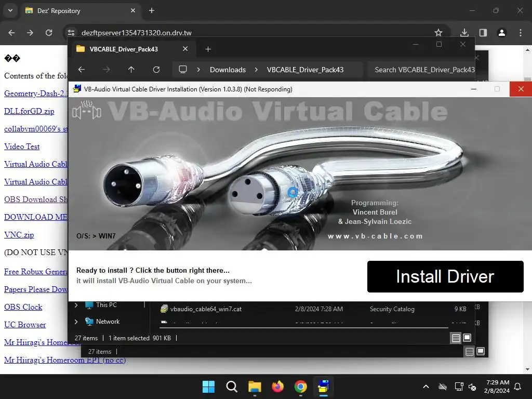Open the UC Browser link
The height and width of the screenshot is (399, 532).
(x=25, y=324)
